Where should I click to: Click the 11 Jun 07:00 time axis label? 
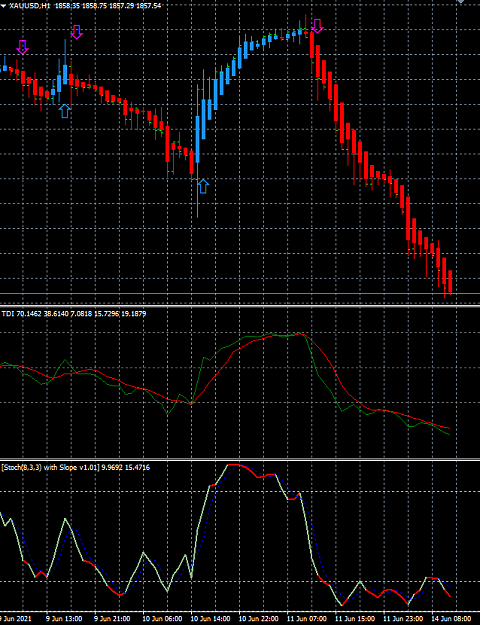tap(305, 619)
